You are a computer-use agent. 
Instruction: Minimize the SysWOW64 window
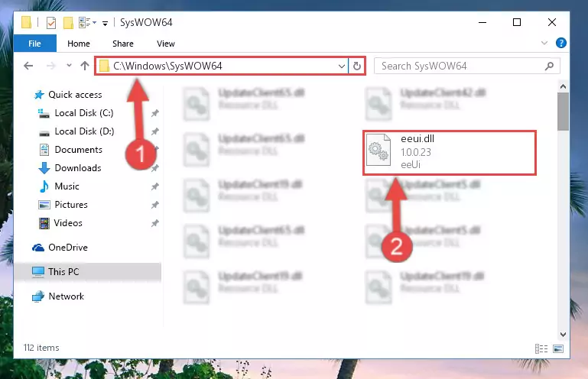point(482,22)
